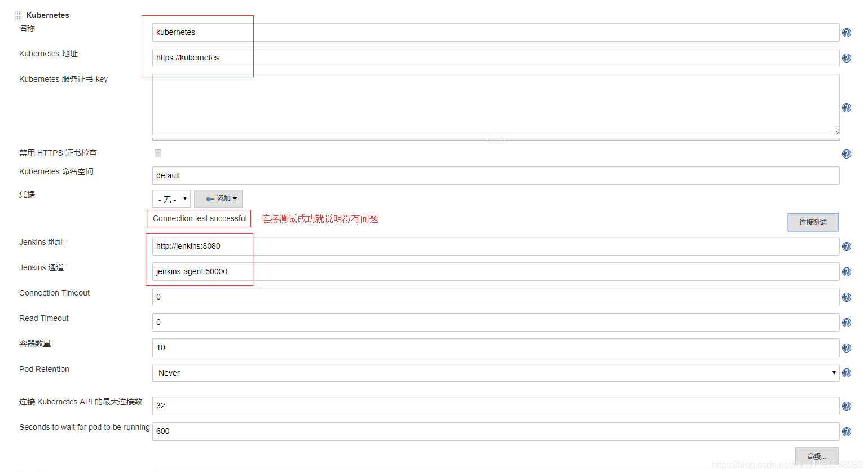Focus the Connection Timeout input

(496, 297)
